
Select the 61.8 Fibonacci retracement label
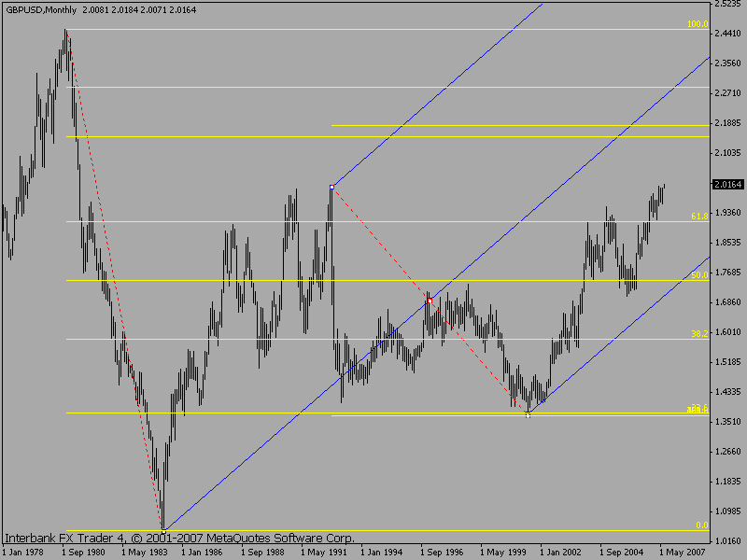click(x=699, y=217)
